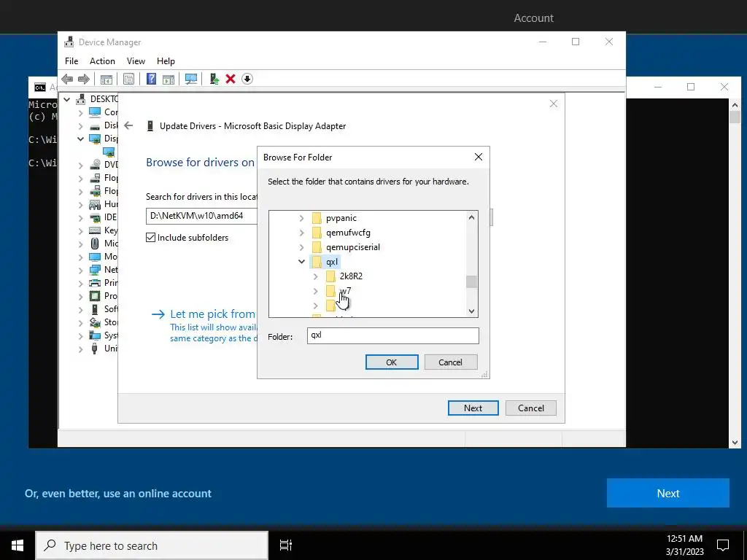
Task: Click the folder tree scroll up arrow
Action: click(x=471, y=217)
